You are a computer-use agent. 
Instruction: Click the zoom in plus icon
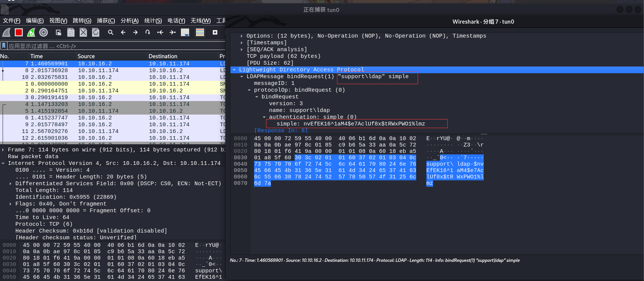[215, 33]
